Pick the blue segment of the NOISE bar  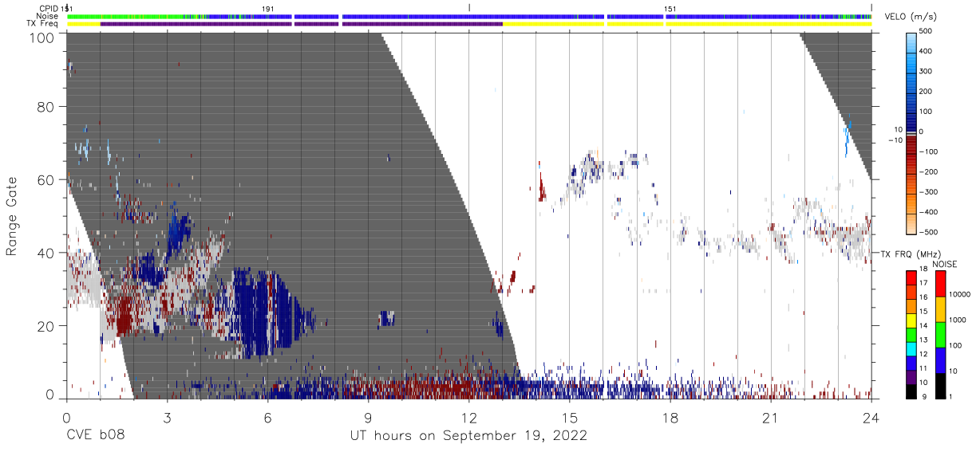940,360
